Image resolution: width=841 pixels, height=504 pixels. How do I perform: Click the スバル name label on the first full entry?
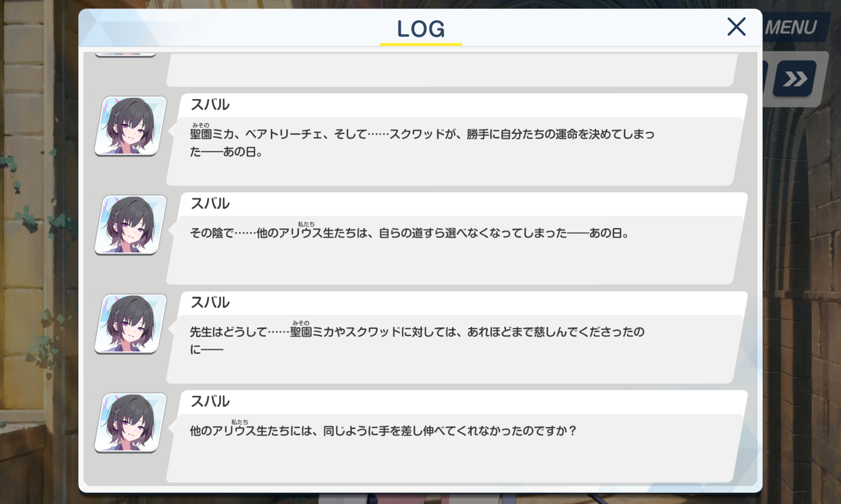[x=210, y=104]
